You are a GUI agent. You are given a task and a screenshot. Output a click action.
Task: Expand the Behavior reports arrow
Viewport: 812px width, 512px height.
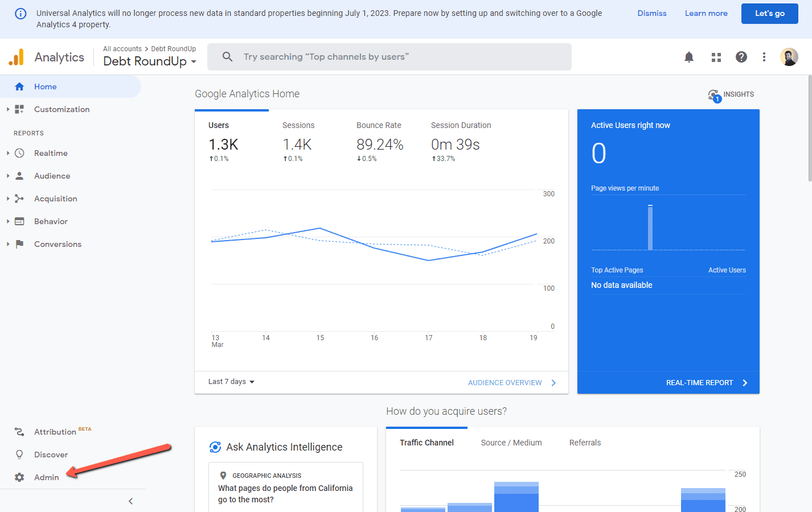8,221
